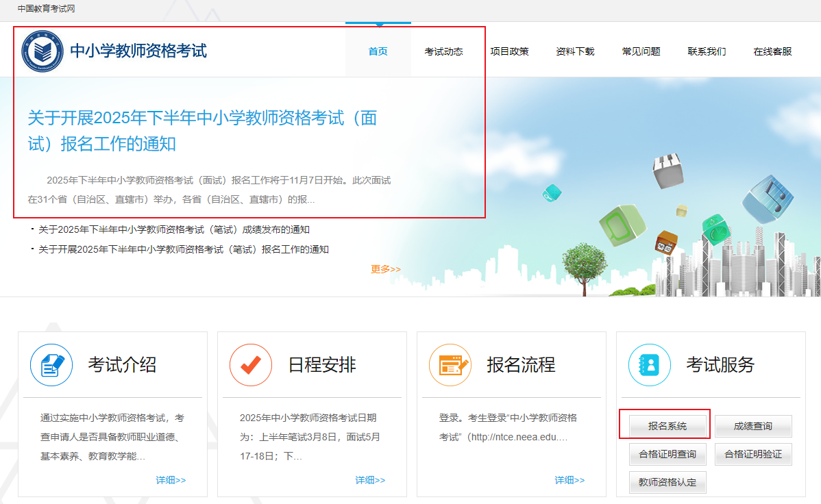Open the 考试动态 menu item
This screenshot has height=504, width=821.
tap(443, 51)
